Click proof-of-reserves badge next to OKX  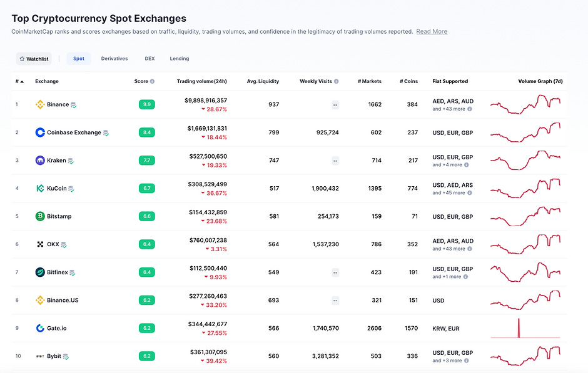64,245
